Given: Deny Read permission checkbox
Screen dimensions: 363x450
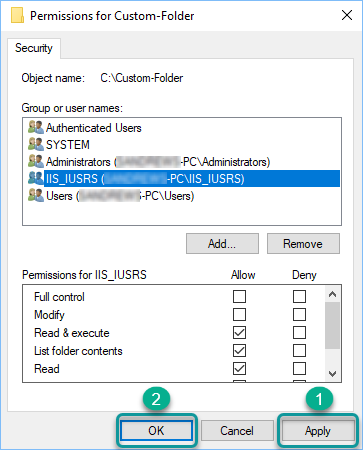Looking at the screenshot, I should 299,368.
